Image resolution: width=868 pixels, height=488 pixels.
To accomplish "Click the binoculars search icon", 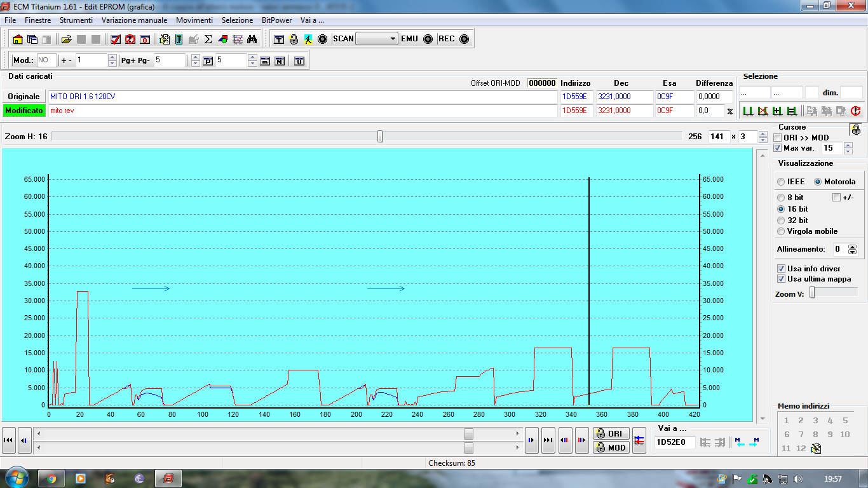I will tap(252, 39).
